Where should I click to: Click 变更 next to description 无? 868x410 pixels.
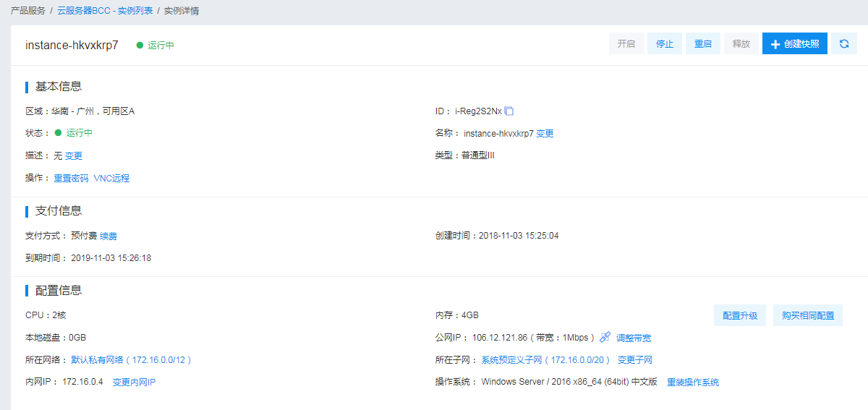(x=74, y=156)
